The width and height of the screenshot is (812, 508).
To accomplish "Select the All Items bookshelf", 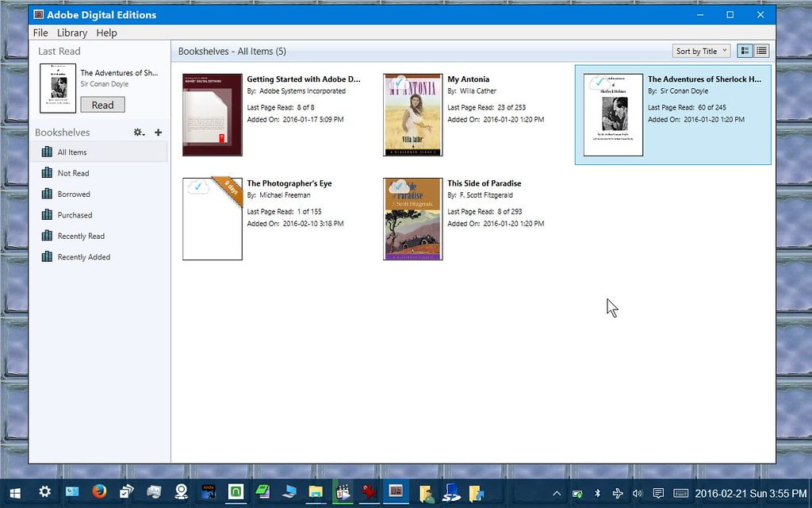I will tap(98, 152).
